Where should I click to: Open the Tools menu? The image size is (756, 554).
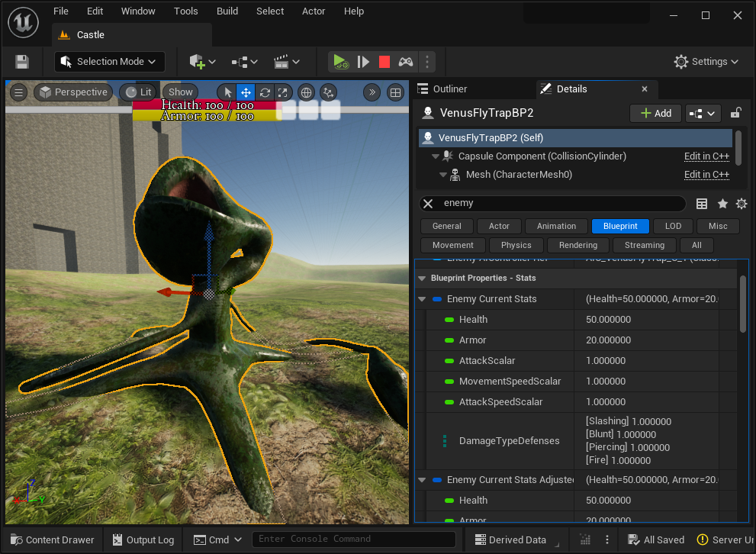(x=185, y=11)
